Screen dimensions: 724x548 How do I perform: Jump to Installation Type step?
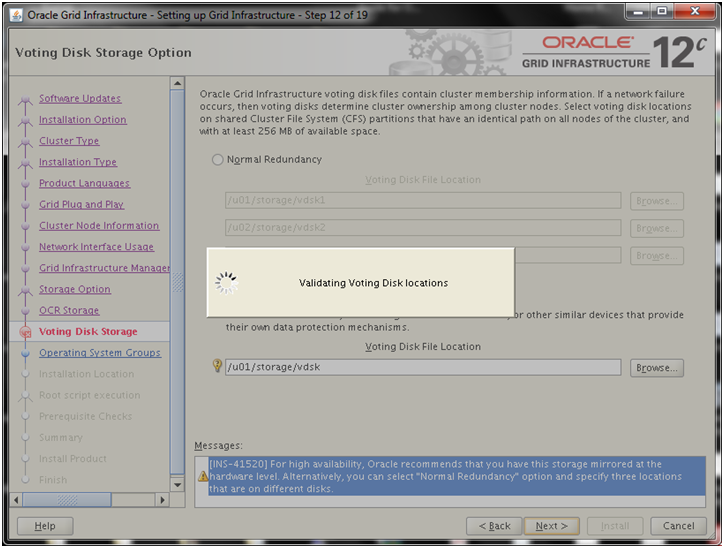pos(78,162)
